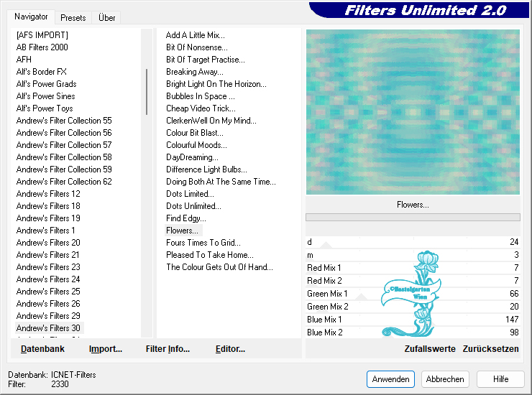Open Filter Info...
The image size is (532, 395).
coord(168,349)
